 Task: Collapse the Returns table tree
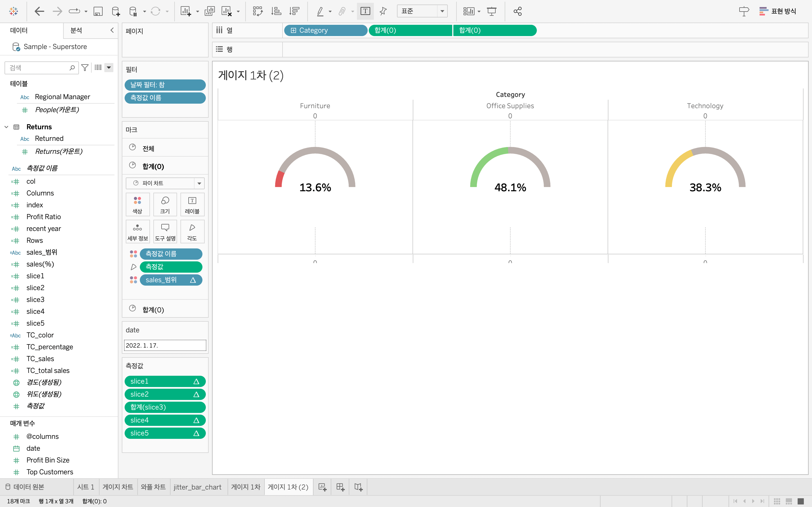pyautogui.click(x=6, y=127)
